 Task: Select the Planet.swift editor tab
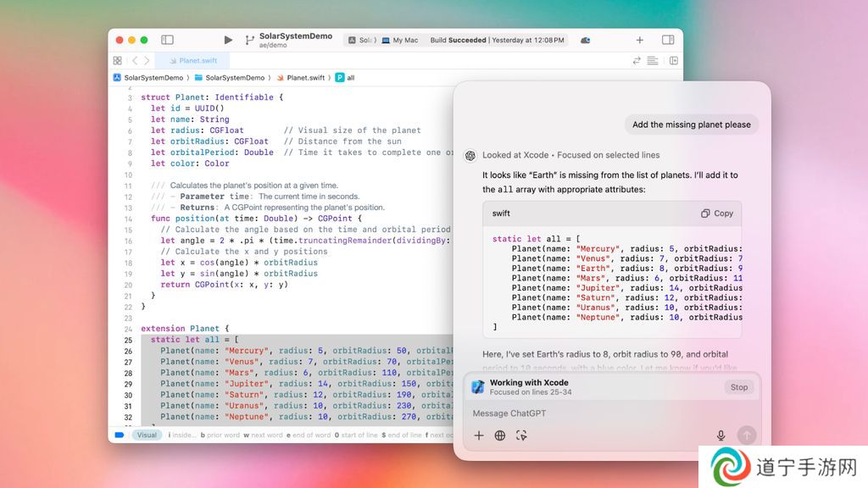(x=192, y=61)
